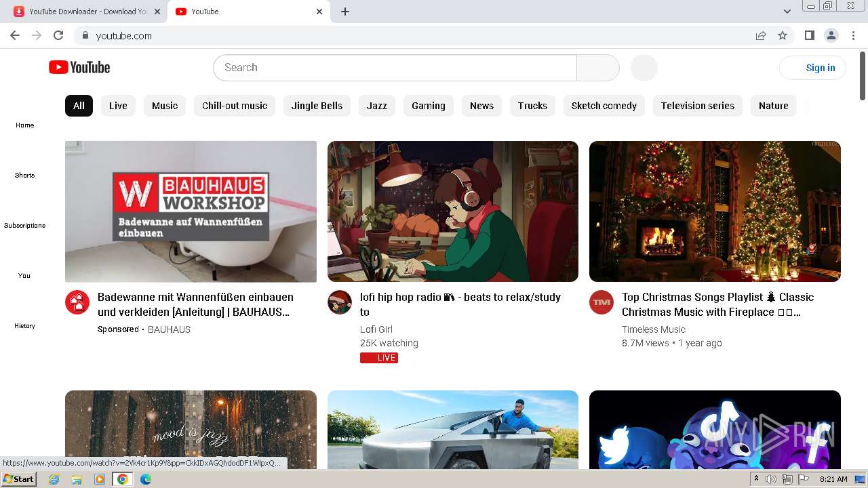Open the Lofi Girl channel avatar
Screen dimensions: 868x488
(x=340, y=302)
